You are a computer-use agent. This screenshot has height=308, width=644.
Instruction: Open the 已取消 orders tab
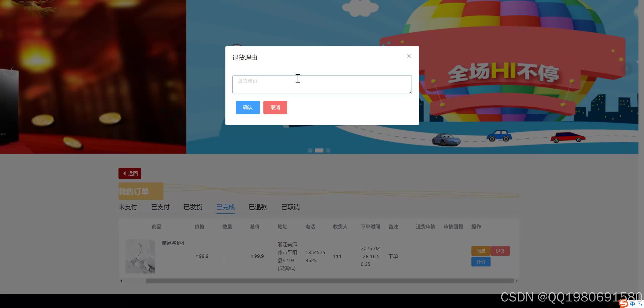coord(290,207)
